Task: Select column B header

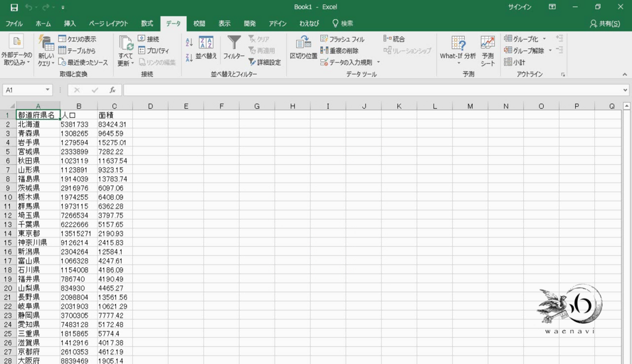Action: [78, 106]
